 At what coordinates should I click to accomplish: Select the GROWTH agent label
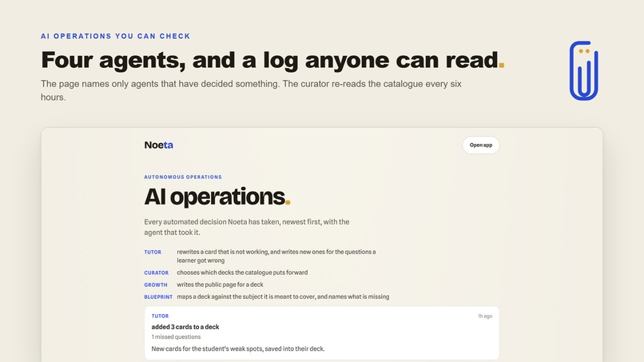[x=156, y=284]
